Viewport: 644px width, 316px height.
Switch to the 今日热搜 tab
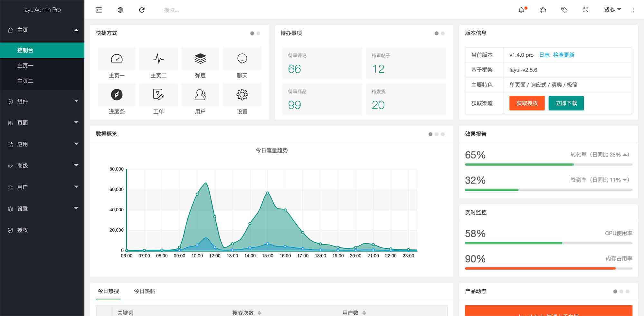tap(108, 291)
